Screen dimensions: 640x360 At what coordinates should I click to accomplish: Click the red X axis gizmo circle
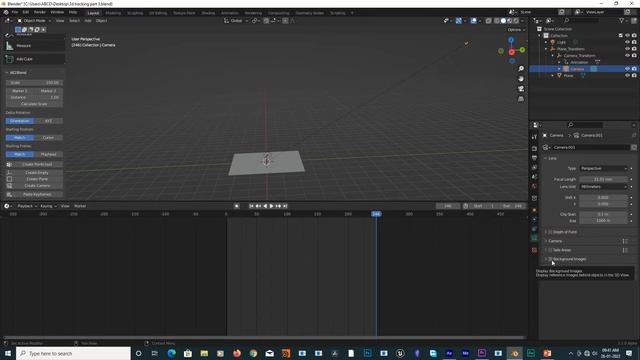pyautogui.click(x=511, y=52)
